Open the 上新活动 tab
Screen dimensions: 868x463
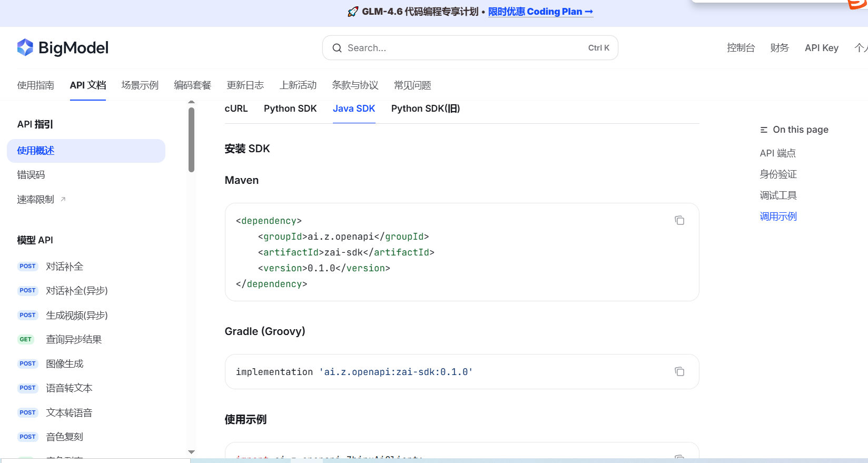(298, 85)
